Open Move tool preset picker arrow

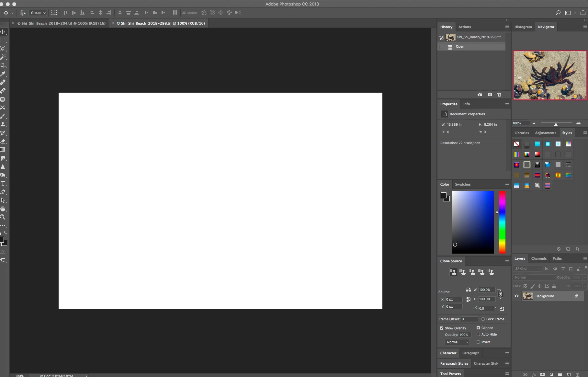tap(12, 13)
